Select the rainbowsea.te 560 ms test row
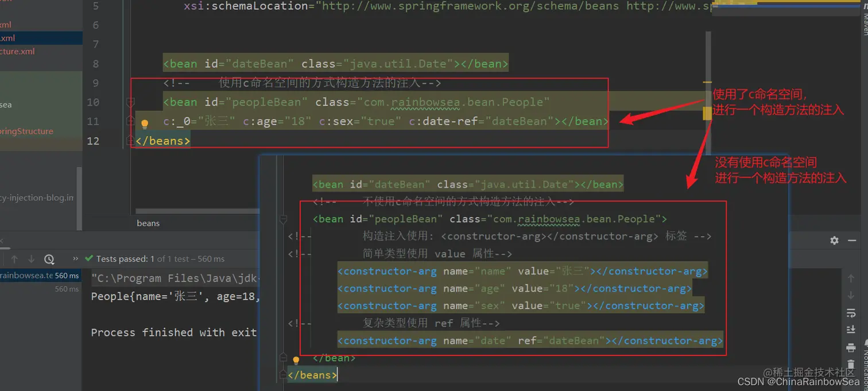The width and height of the screenshot is (868, 391). click(x=40, y=276)
